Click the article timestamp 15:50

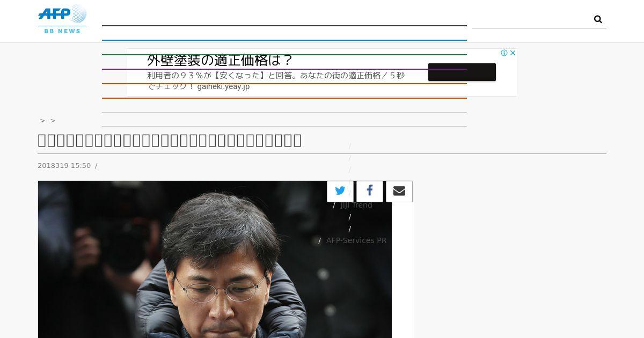[80, 166]
